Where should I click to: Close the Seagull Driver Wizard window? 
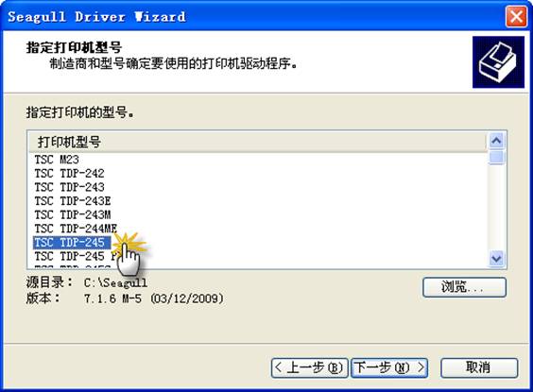(516, 16)
